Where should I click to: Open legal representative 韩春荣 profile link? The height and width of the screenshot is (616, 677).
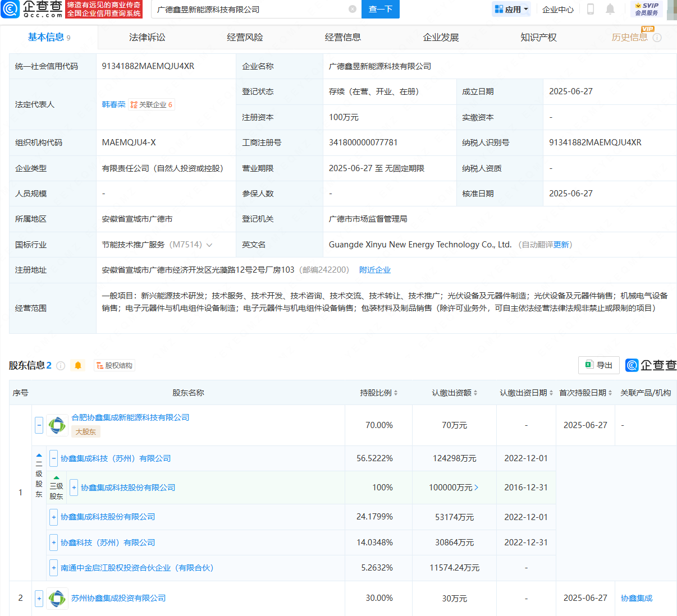pos(113,104)
